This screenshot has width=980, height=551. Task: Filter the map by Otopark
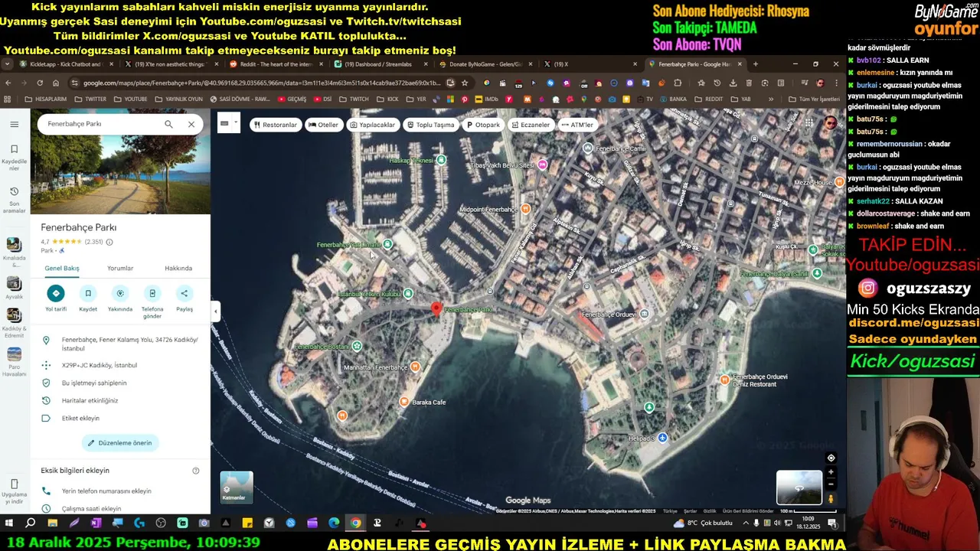click(483, 125)
